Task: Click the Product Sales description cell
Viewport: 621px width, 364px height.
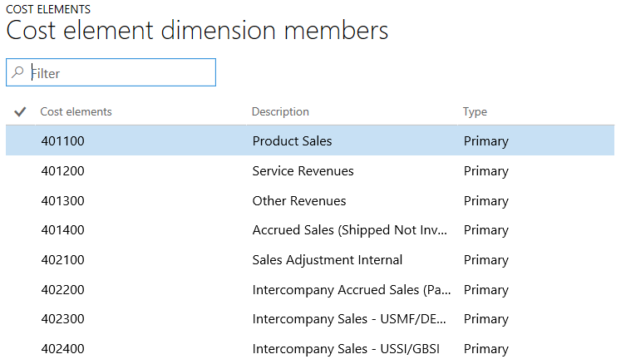Action: pyautogui.click(x=293, y=141)
